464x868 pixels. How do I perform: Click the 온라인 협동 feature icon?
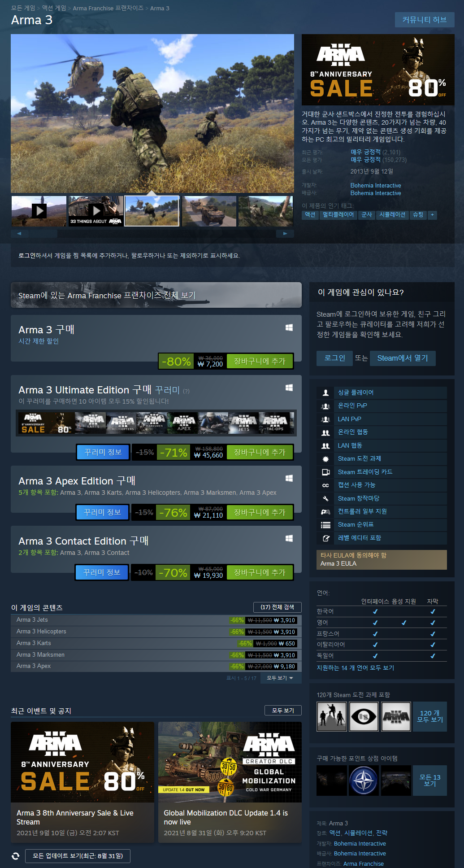(325, 432)
